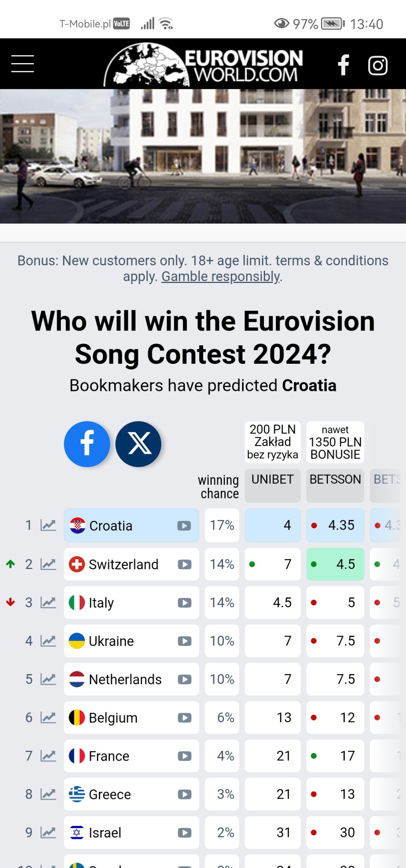Share odds on Facebook via blue button

(x=87, y=444)
